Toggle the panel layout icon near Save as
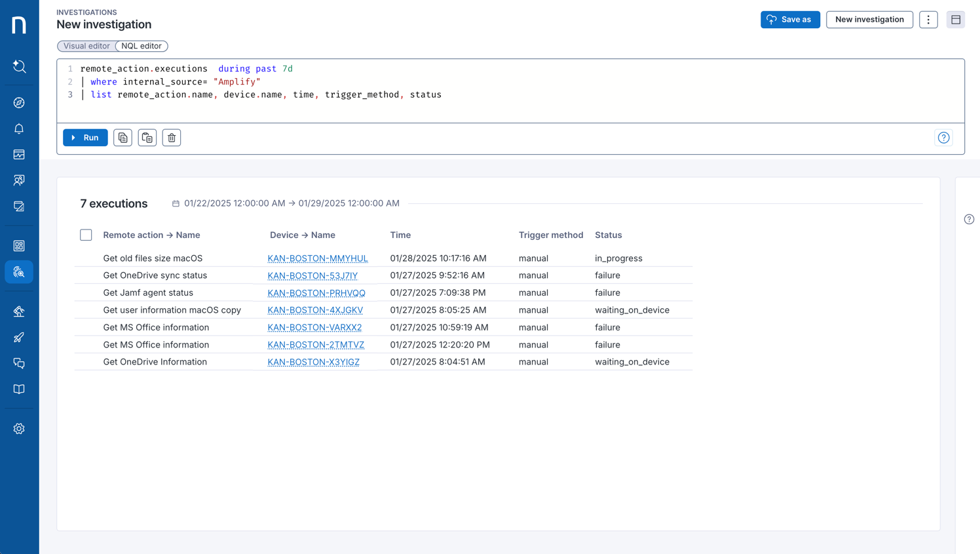980x554 pixels. pos(955,20)
